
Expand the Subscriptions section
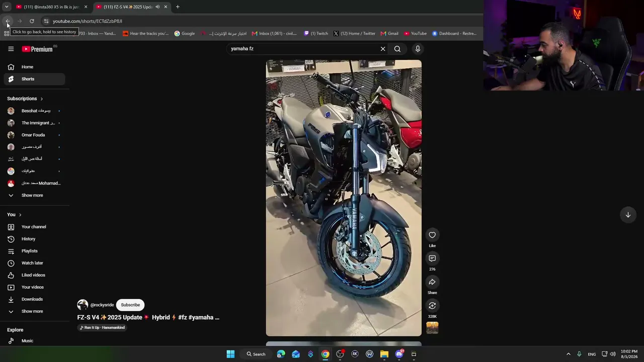coord(25,99)
